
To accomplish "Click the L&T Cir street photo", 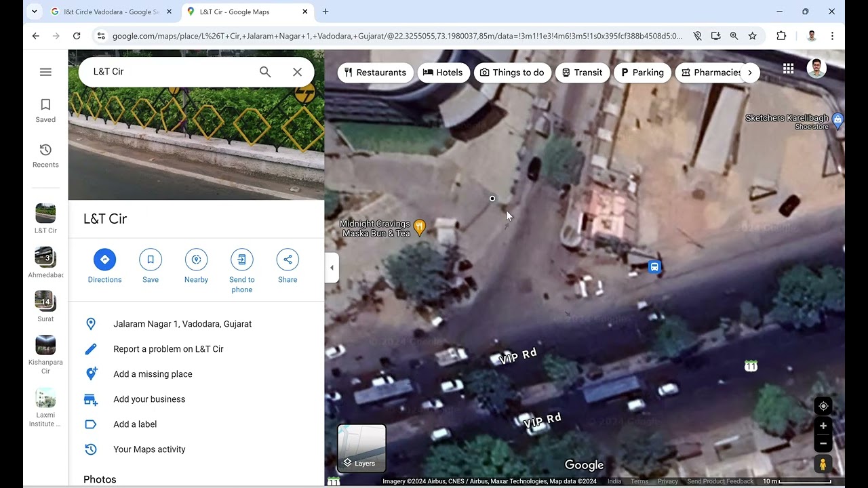I will pyautogui.click(x=196, y=144).
